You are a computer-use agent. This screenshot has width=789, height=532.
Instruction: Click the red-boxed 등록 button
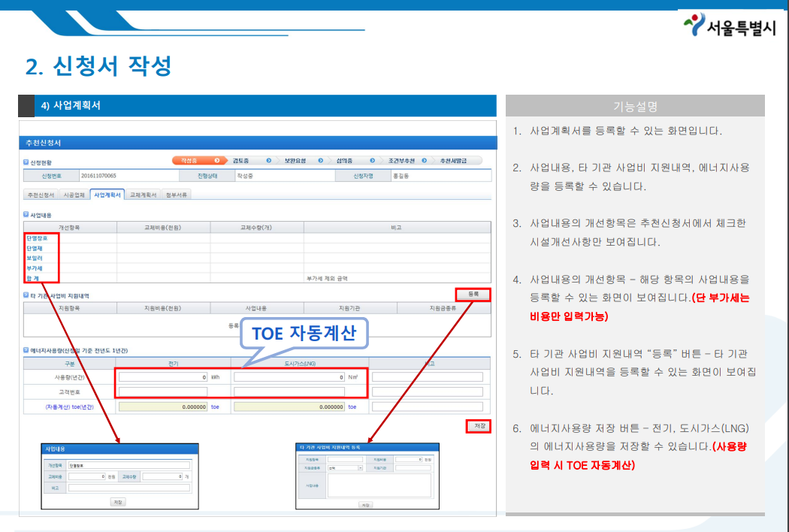pos(473,294)
